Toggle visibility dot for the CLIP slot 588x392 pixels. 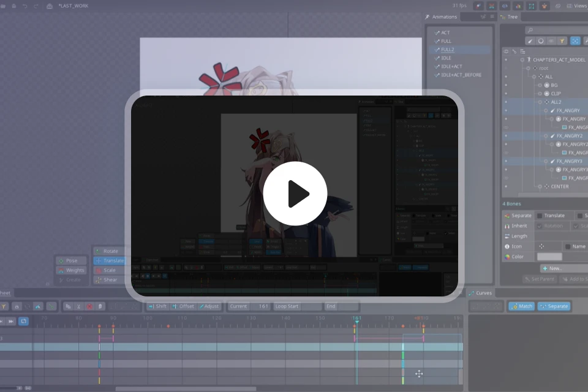[506, 94]
